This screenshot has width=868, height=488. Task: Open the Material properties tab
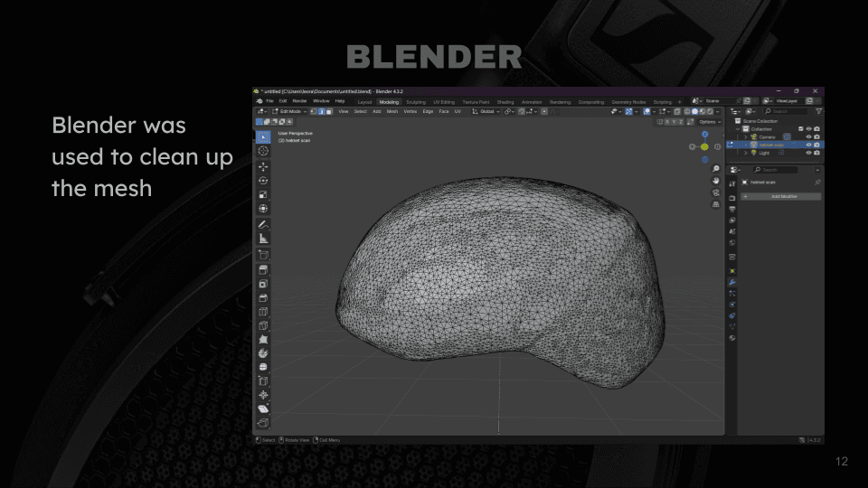pyautogui.click(x=731, y=337)
